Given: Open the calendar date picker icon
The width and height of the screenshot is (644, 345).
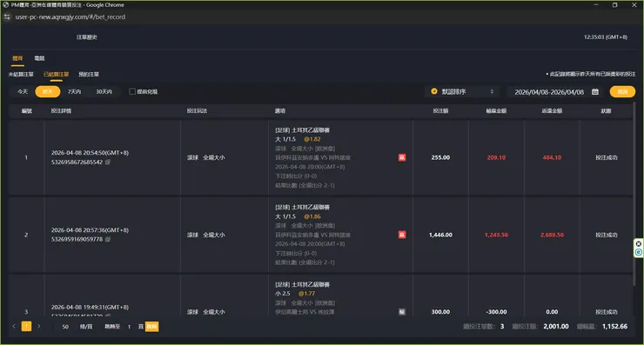Looking at the screenshot, I should click(594, 91).
